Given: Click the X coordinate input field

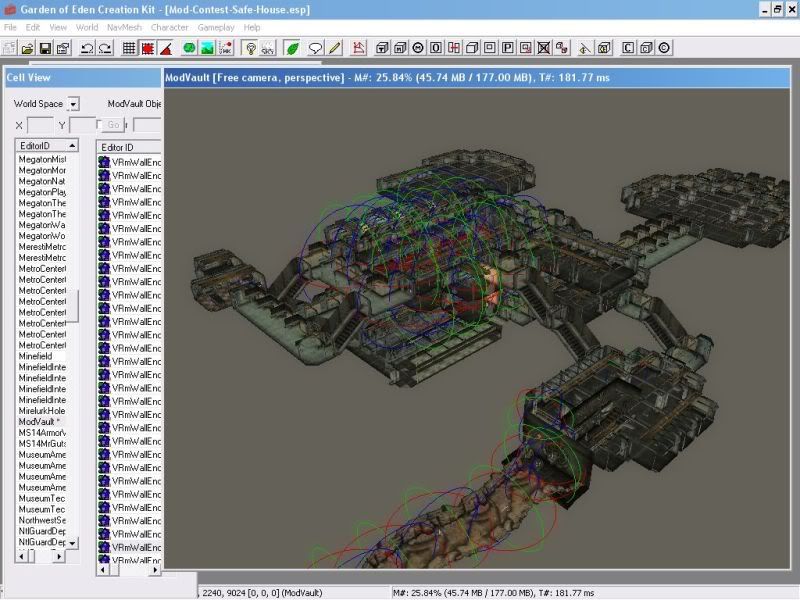Looking at the screenshot, I should 40,125.
